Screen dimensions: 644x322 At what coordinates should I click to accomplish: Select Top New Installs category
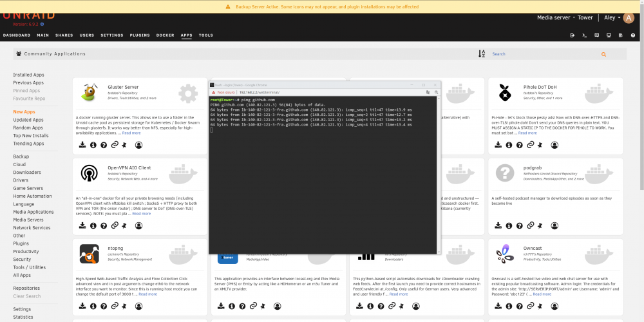click(x=31, y=135)
